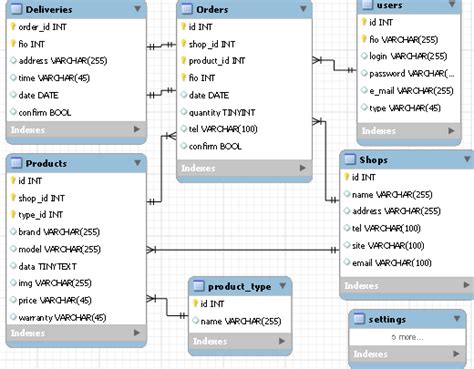Select 'img VARCHAR(255)' in Products
The width and height of the screenshot is (474, 369).
55,283
